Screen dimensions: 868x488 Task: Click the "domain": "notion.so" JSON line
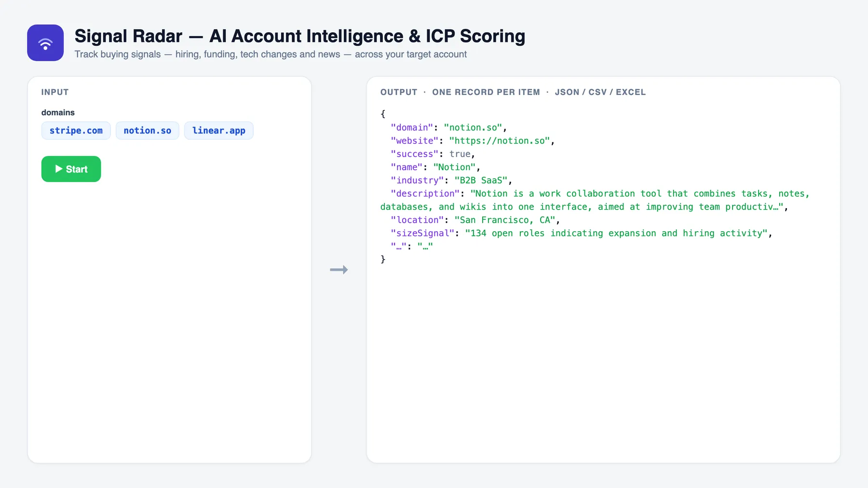coord(449,128)
